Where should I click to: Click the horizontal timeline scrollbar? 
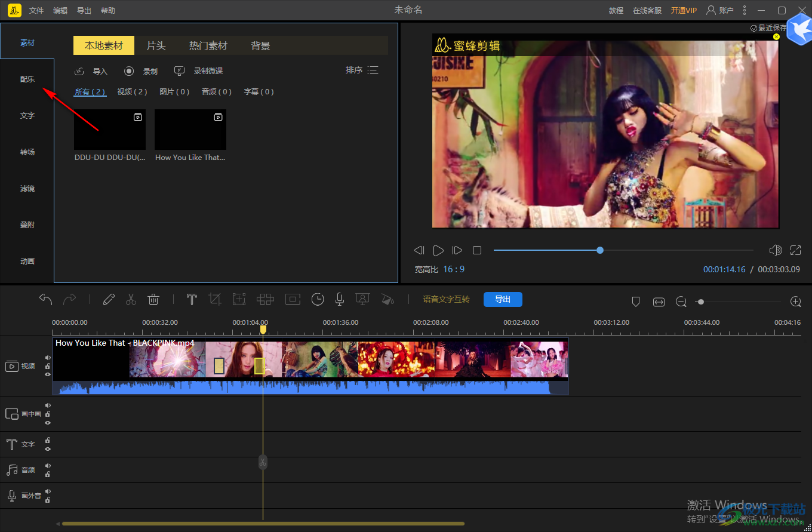[x=263, y=524]
